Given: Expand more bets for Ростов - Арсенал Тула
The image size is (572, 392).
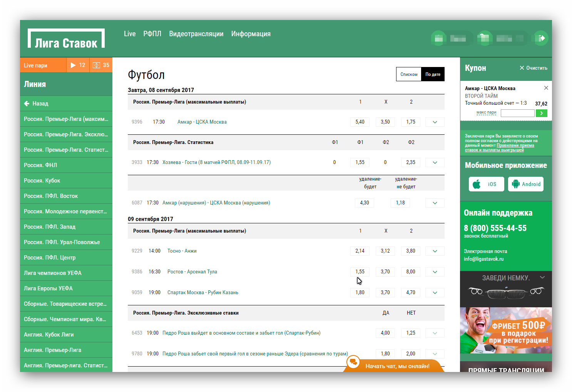Looking at the screenshot, I should coord(435,272).
